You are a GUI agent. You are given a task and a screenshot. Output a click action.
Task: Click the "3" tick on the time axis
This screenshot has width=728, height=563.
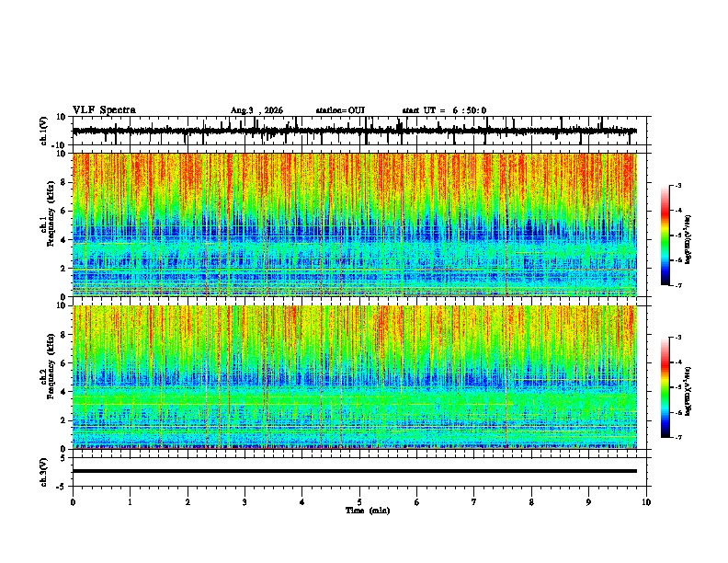[245, 502]
